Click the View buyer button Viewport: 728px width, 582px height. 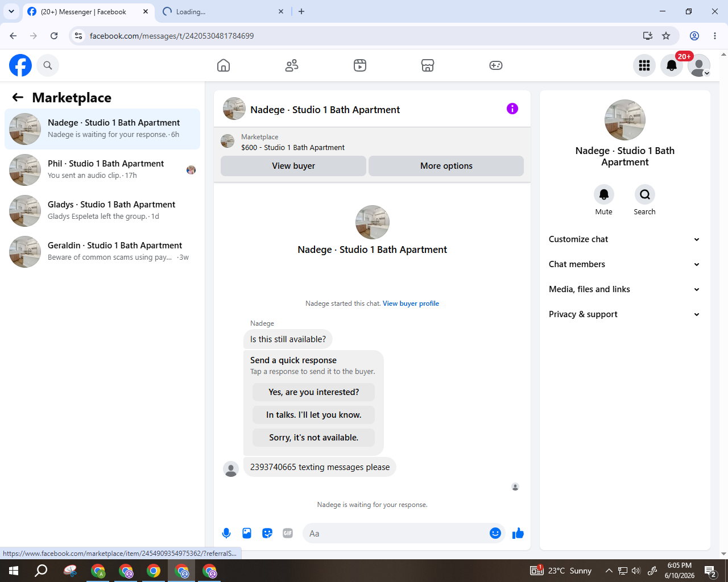coord(293,166)
